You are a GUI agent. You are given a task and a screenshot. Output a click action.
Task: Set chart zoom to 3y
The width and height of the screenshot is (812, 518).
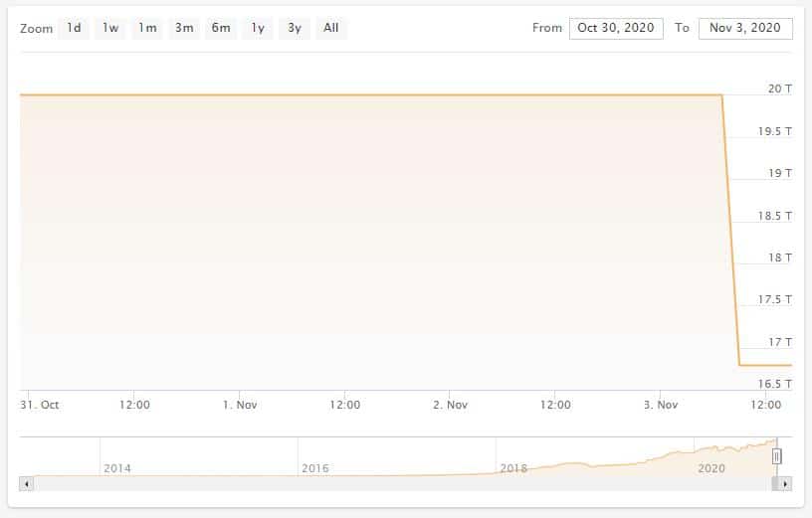click(295, 28)
